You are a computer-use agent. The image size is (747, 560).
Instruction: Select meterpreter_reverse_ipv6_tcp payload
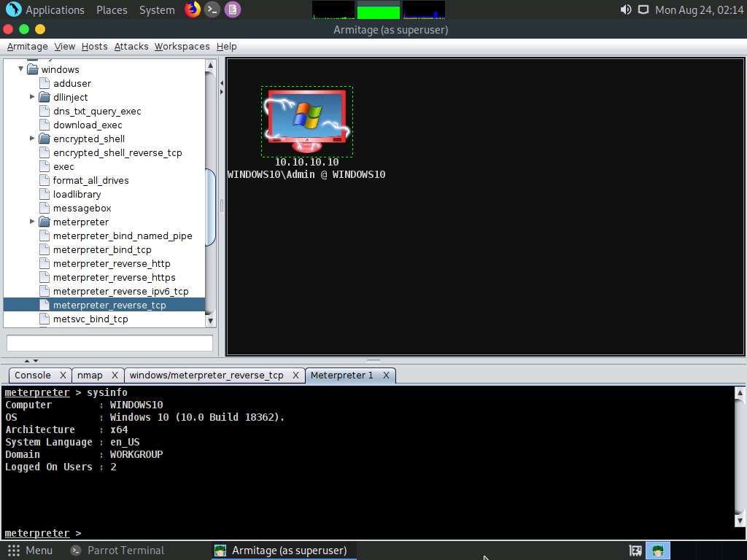[120, 291]
